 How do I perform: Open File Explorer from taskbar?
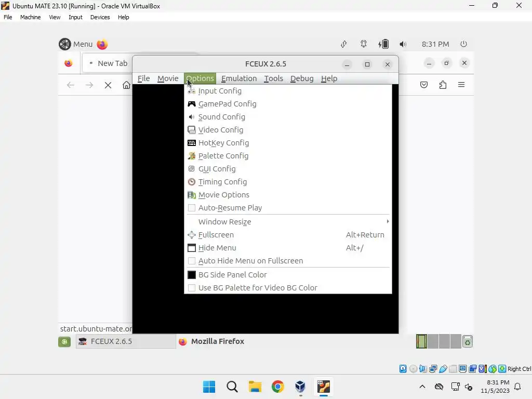255,387
